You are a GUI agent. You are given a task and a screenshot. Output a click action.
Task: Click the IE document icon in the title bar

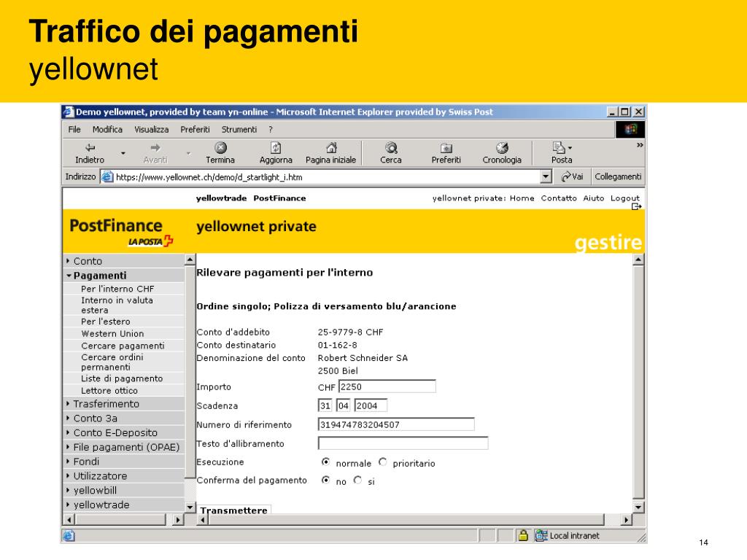click(69, 112)
